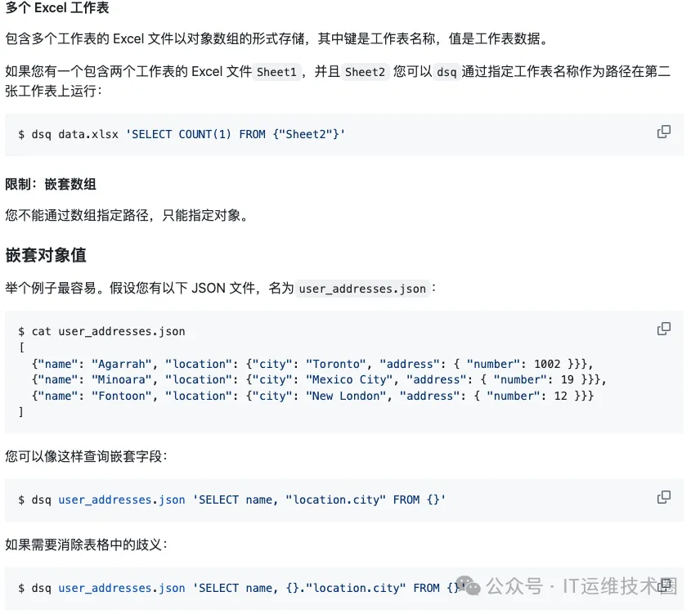Click the '限制：嵌套数组' bold heading

51,184
